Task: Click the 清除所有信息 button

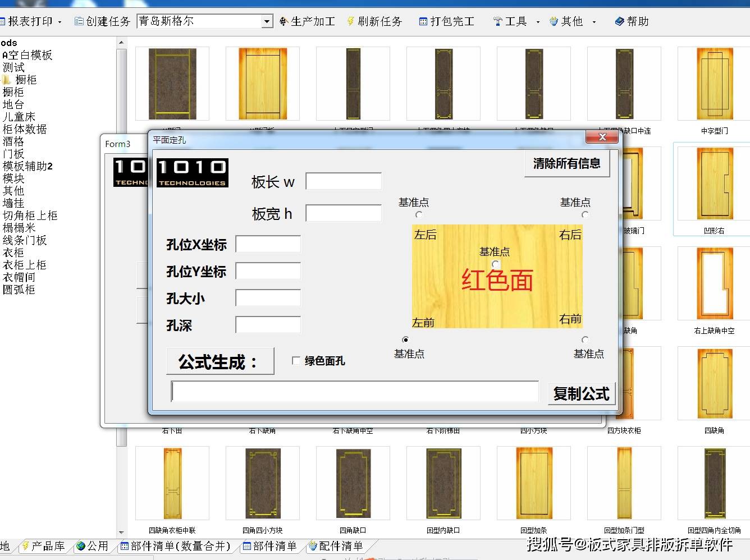Action: tap(567, 164)
